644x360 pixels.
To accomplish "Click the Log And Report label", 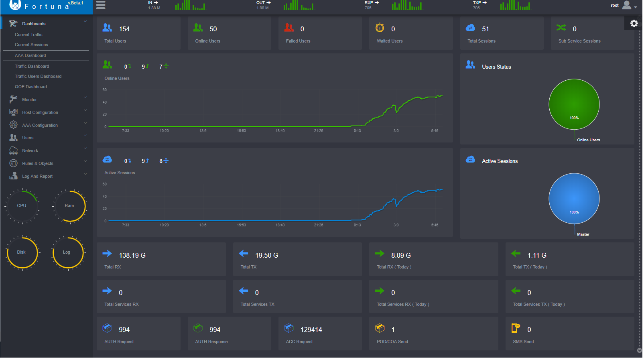I will [x=37, y=176].
